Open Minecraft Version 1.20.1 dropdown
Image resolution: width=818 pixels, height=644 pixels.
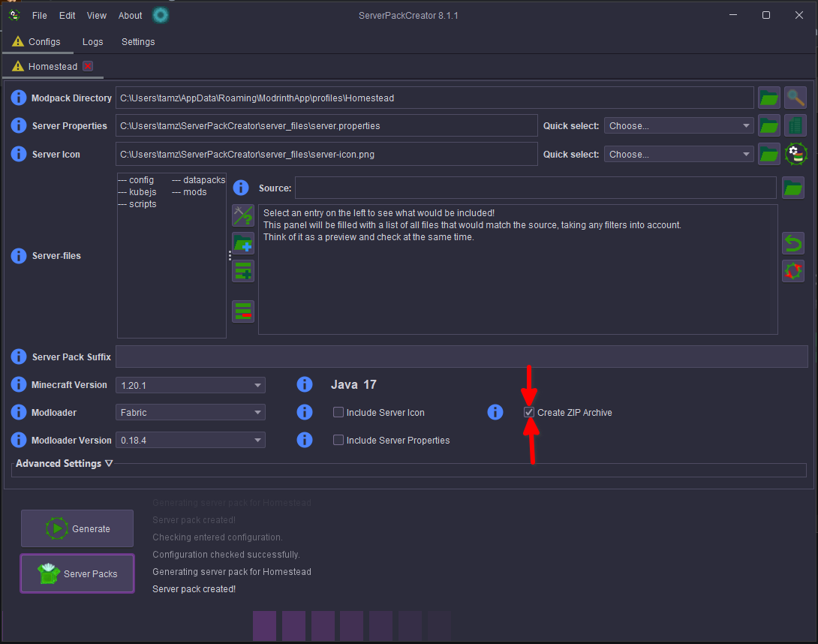click(x=191, y=385)
